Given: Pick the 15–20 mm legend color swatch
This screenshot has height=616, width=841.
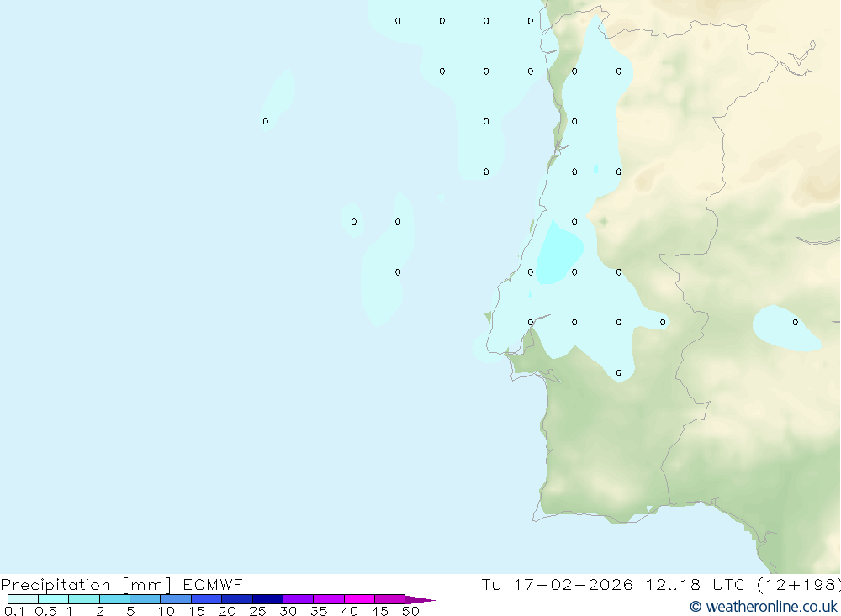Looking at the screenshot, I should (207, 599).
